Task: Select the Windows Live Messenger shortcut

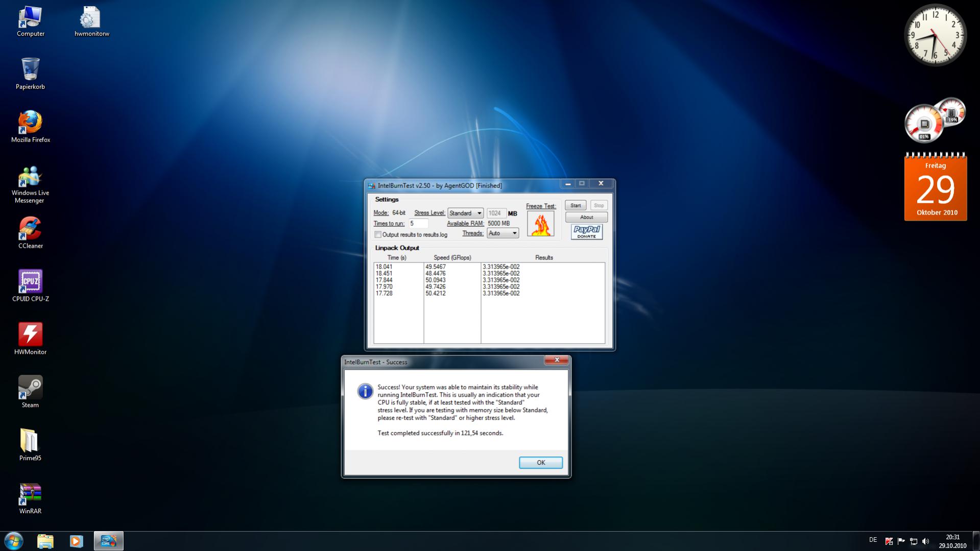Action: [31, 184]
